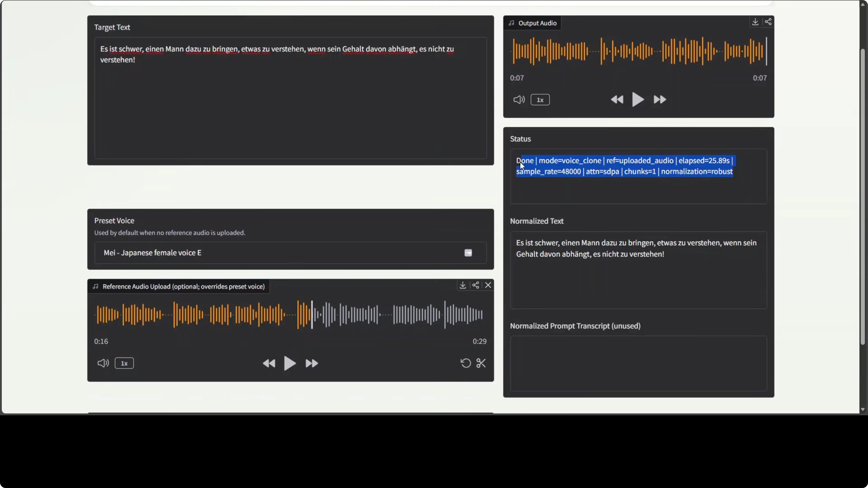Change output playback speed from 1x
The image size is (868, 488).
[540, 99]
